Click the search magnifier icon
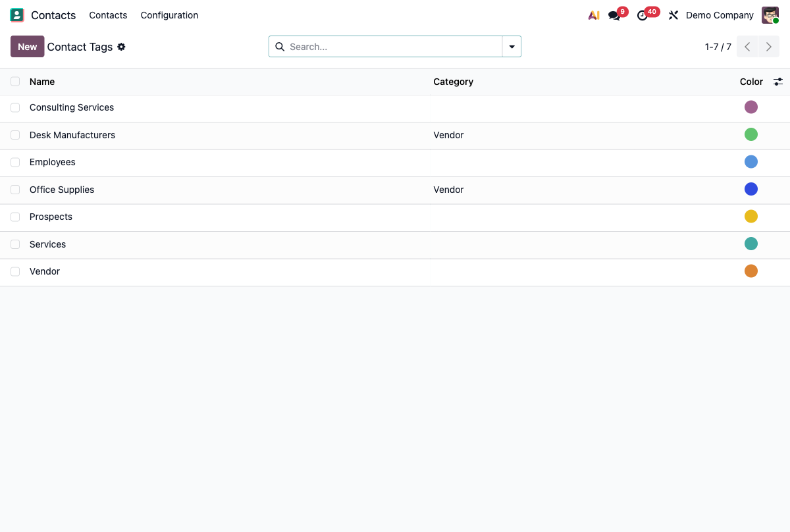Image resolution: width=790 pixels, height=532 pixels. (280, 47)
